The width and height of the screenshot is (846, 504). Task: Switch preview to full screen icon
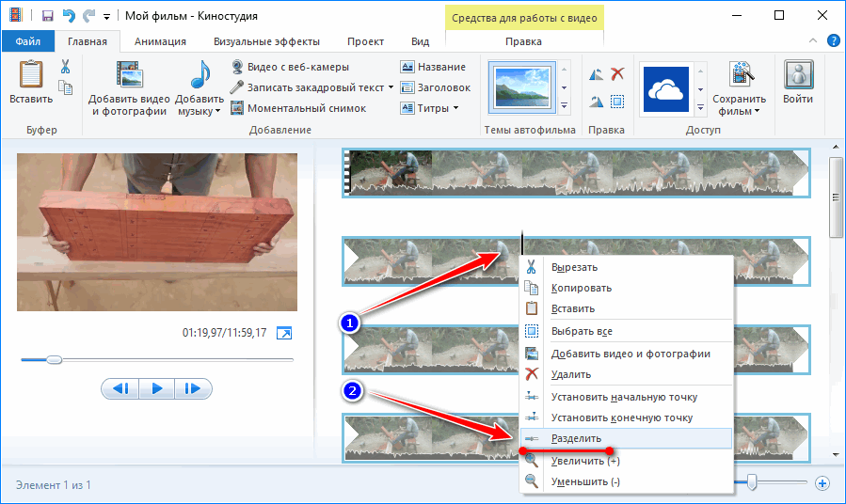(284, 333)
